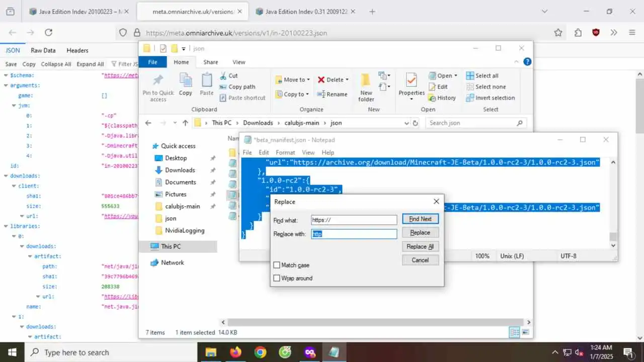Toggle the Match case checkbox
The width and height of the screenshot is (644, 362).
277,265
